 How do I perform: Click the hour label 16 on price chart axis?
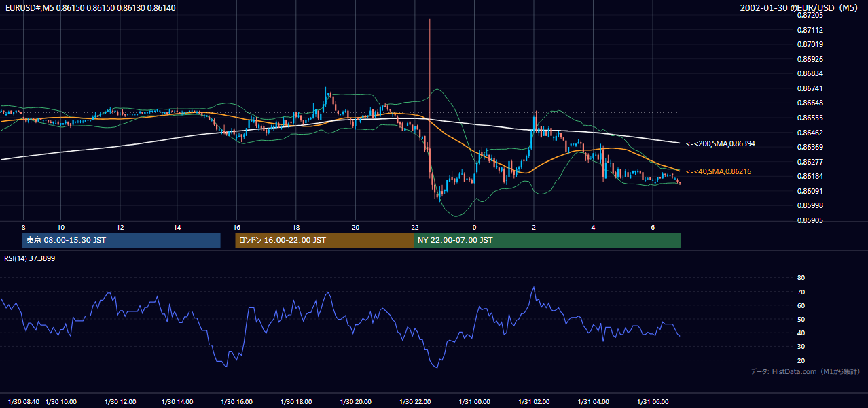(237, 227)
